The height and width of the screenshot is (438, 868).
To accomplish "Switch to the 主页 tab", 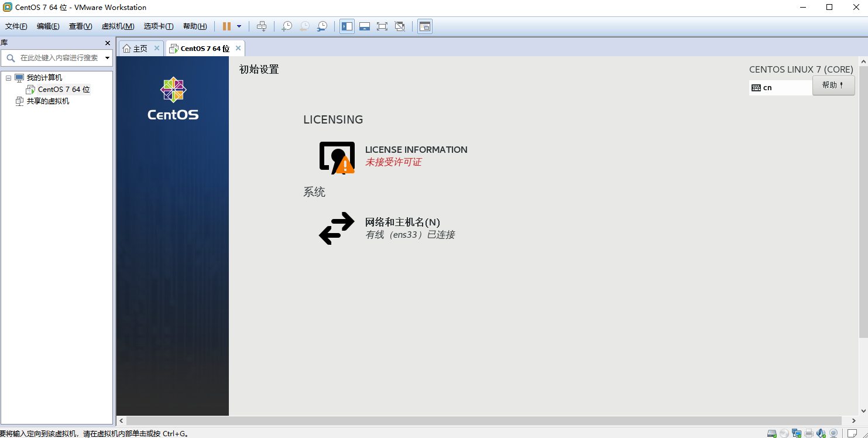I will point(140,48).
